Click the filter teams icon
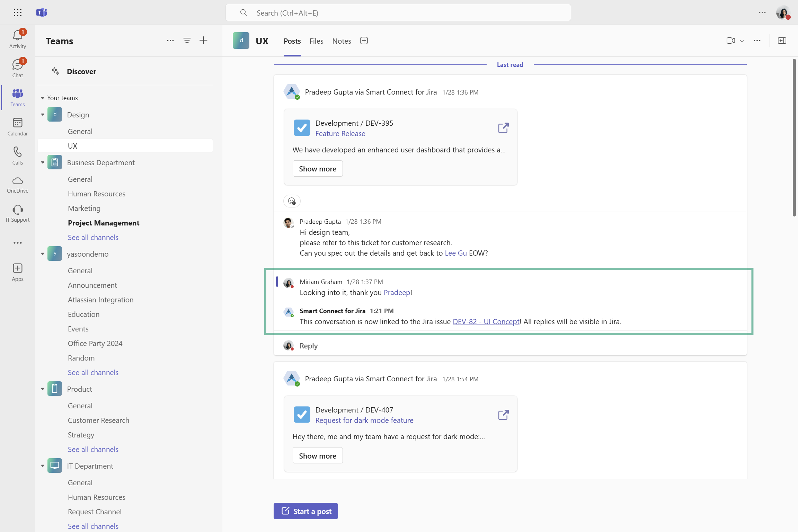Image resolution: width=798 pixels, height=532 pixels. (187, 41)
